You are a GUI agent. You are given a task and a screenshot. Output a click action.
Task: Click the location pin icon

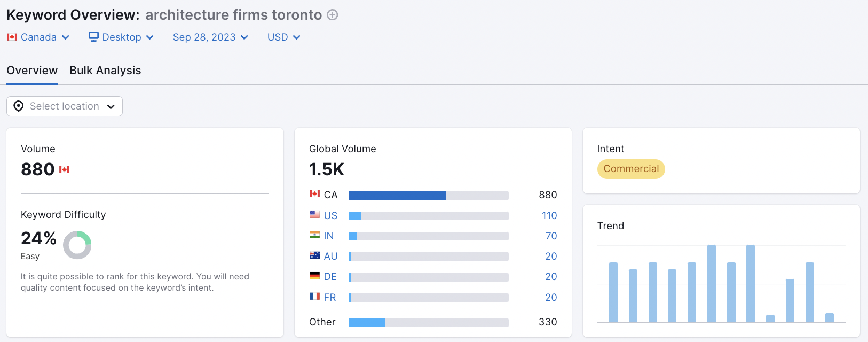point(19,106)
